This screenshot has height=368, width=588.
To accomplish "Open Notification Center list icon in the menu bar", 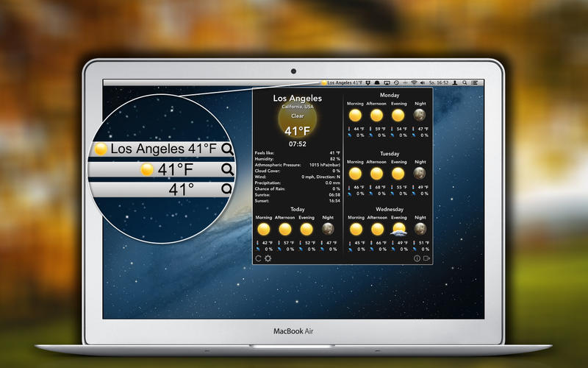I will tap(474, 82).
